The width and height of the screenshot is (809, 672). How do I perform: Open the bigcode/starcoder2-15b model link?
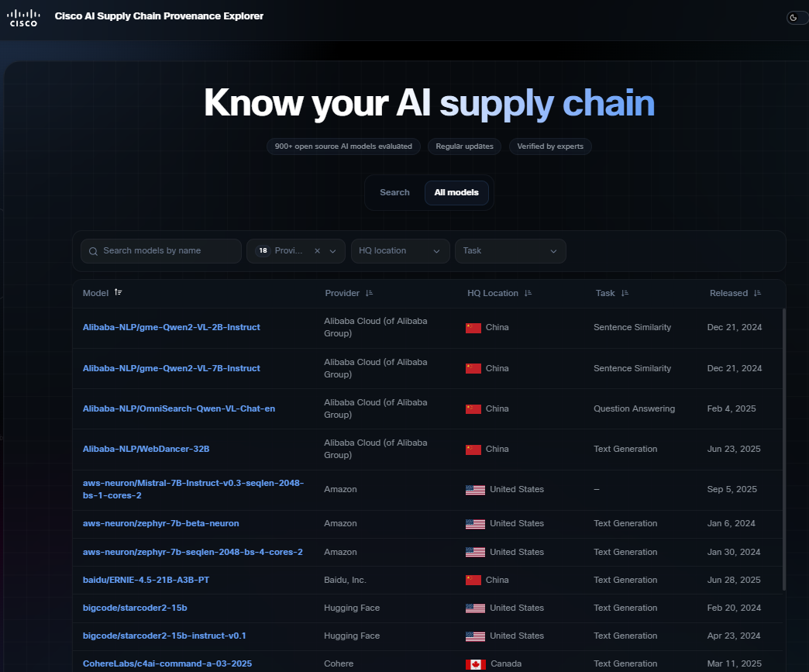[135, 608]
